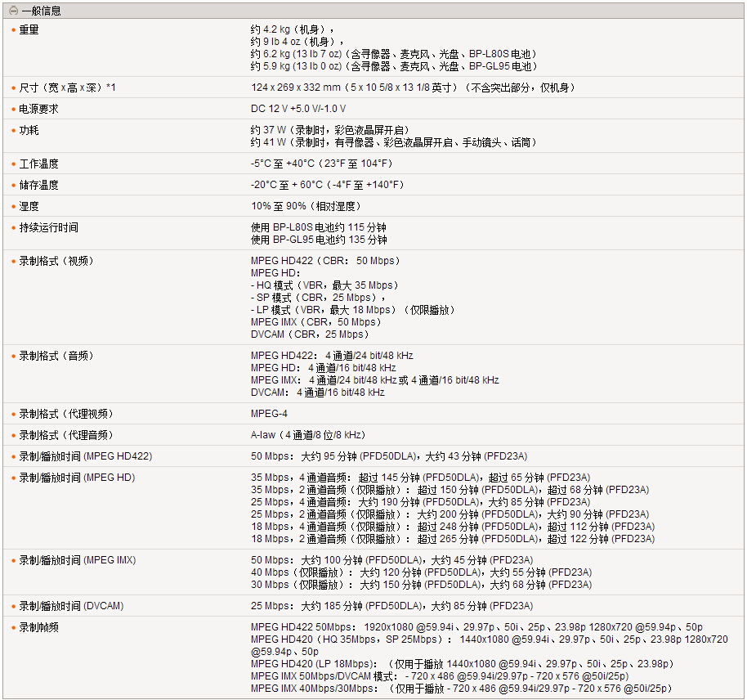Click the orange bullet beside 重量

click(13, 30)
